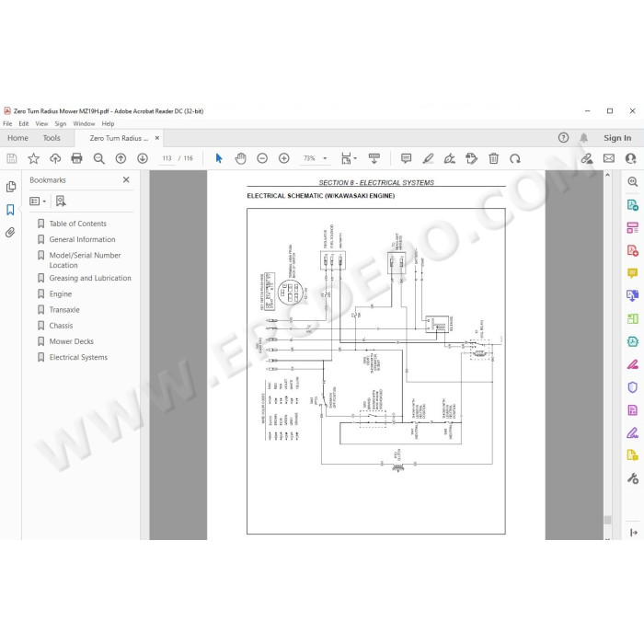Star this file as favorite
Screen dimensions: 644x644
[33, 158]
